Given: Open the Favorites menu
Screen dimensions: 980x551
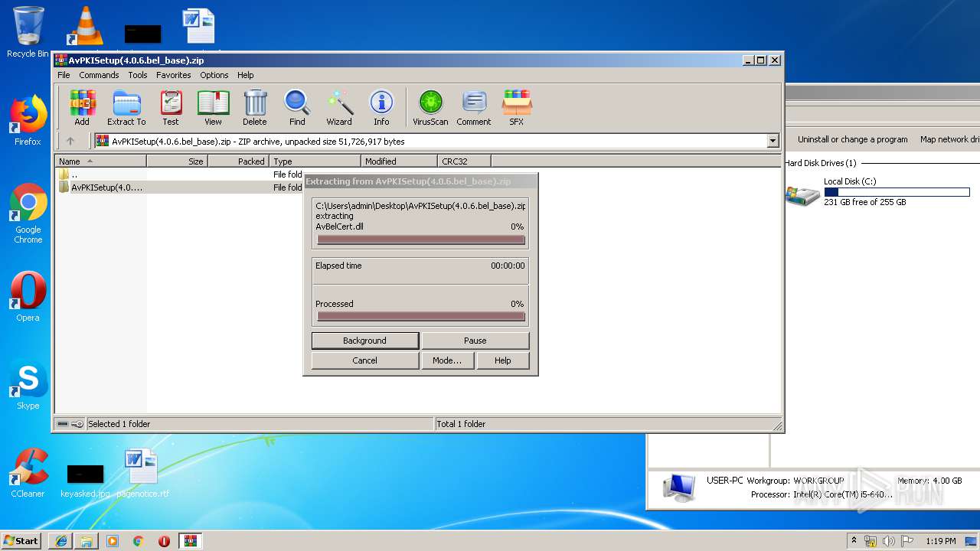Looking at the screenshot, I should (x=174, y=75).
